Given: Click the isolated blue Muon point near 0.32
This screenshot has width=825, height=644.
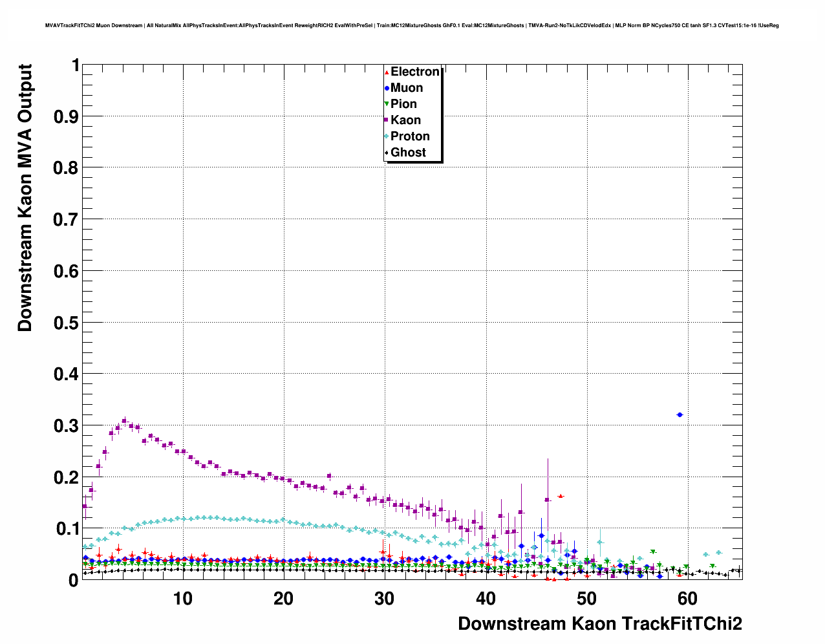Looking at the screenshot, I should [680, 414].
